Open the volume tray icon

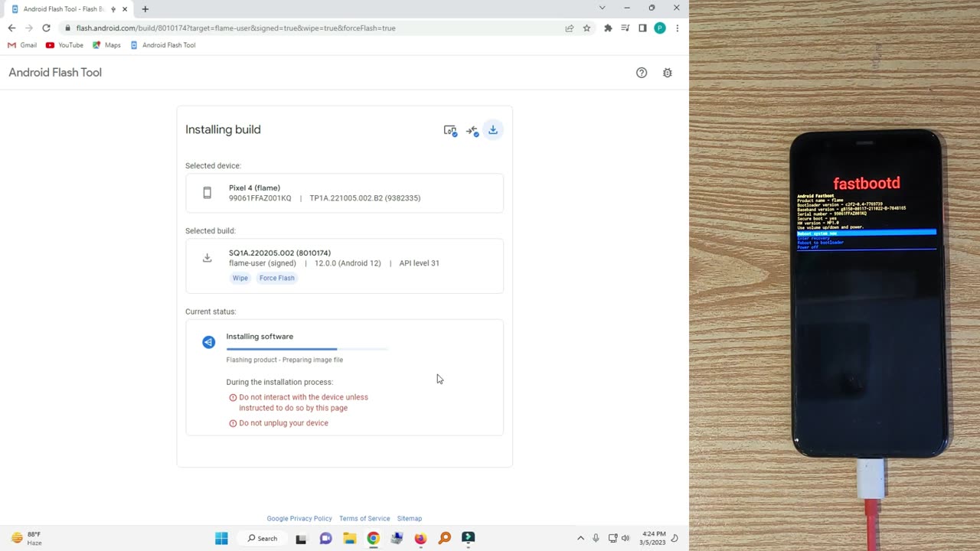pyautogui.click(x=626, y=538)
